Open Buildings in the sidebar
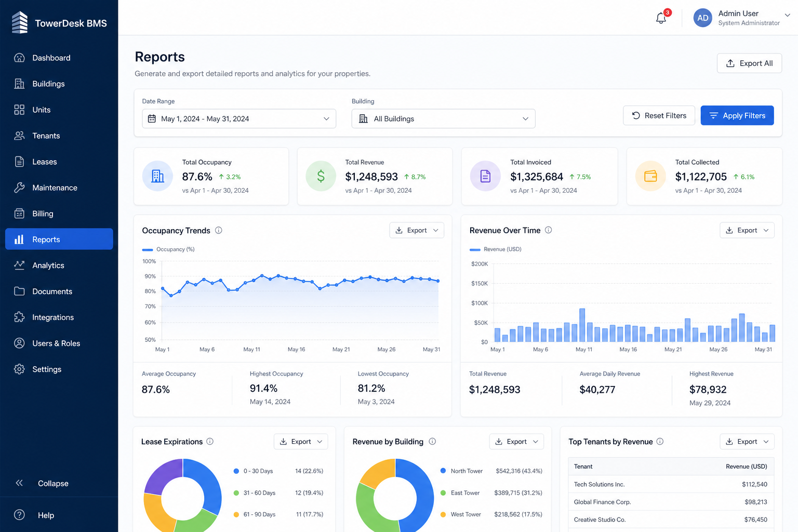 point(59,84)
